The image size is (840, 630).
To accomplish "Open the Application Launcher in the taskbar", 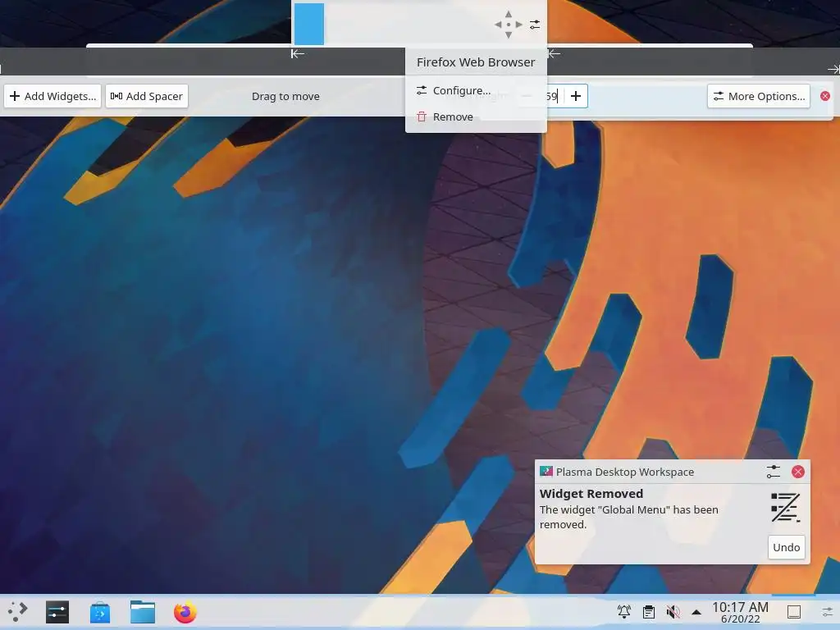I will 18,611.
